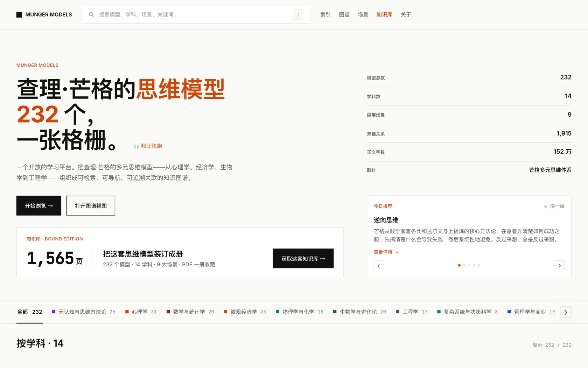Viewport: 588px width, 368px height.
Task: Select the second carousel dot
Action: (464, 265)
